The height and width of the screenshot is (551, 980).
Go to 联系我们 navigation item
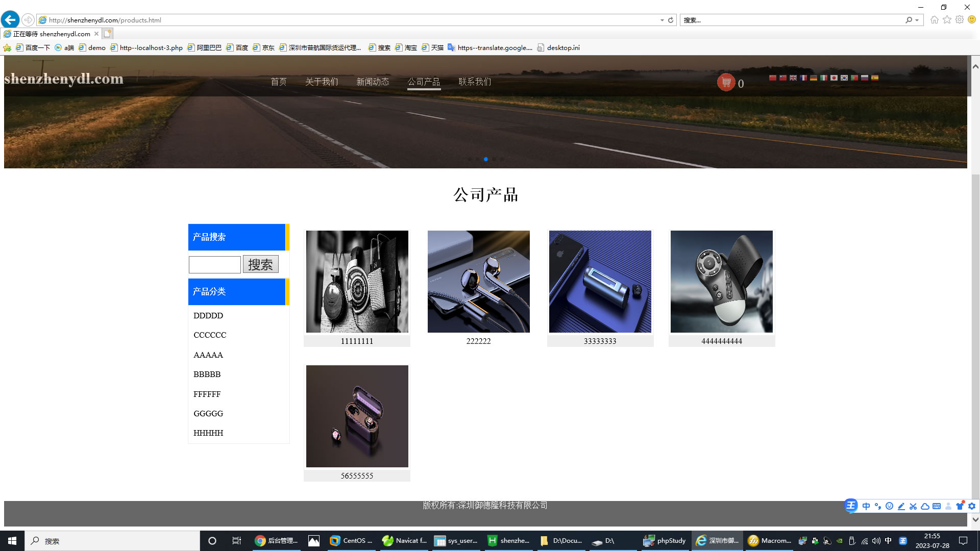[x=475, y=82]
